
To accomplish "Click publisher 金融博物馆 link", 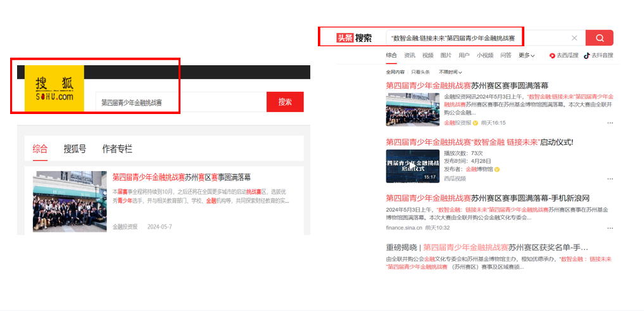I will [479, 169].
